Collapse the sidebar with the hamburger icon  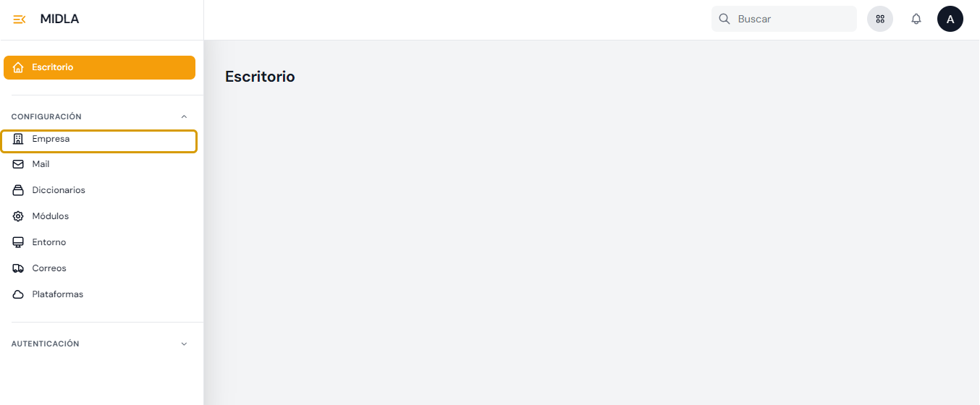click(x=20, y=20)
